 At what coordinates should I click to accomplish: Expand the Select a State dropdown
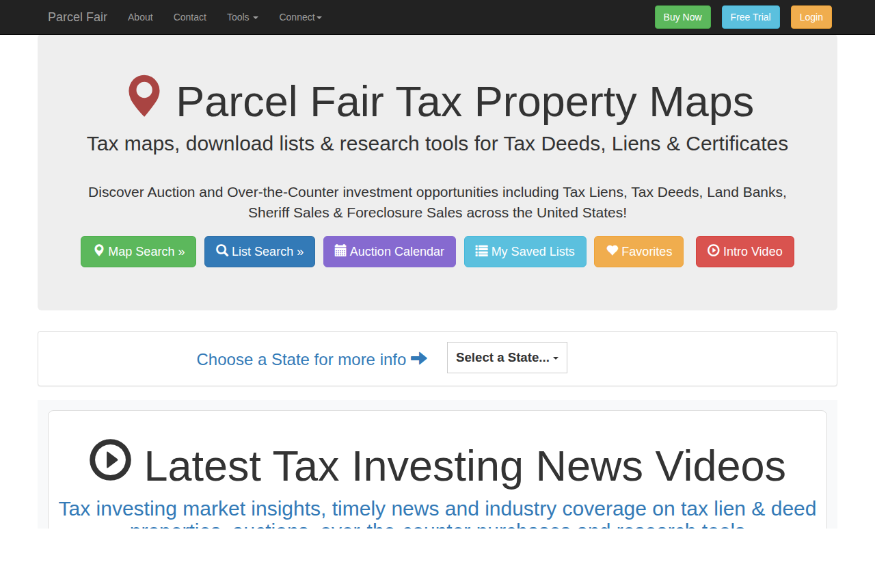[507, 358]
